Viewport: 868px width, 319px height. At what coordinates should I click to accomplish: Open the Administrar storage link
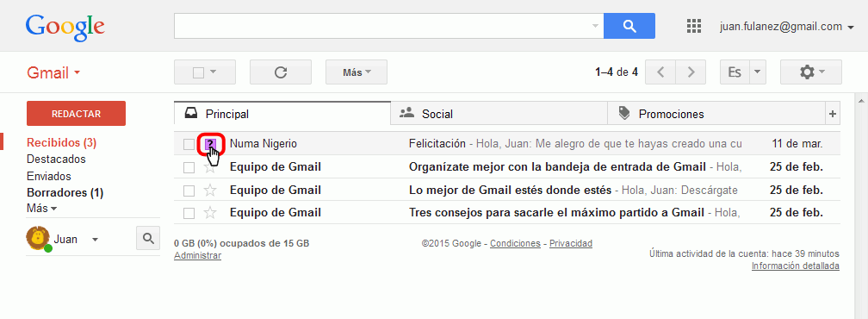198,255
